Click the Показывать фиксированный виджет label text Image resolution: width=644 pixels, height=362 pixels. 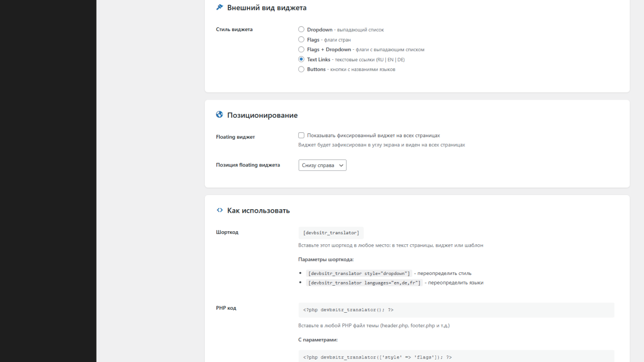(x=373, y=135)
